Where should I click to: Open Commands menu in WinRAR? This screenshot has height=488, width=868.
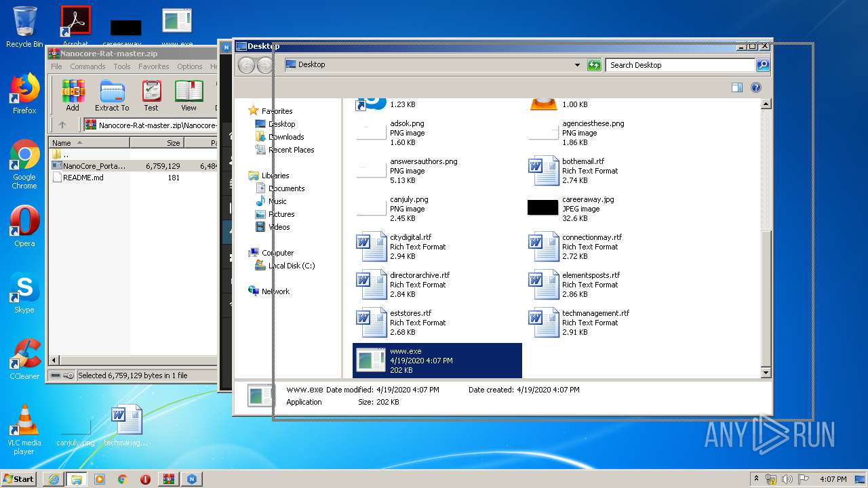tap(87, 66)
